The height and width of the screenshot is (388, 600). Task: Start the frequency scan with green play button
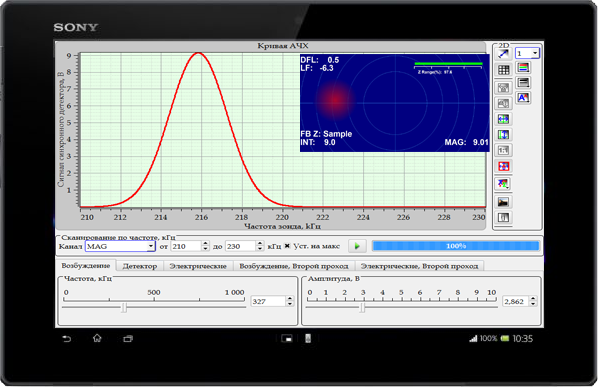pyautogui.click(x=357, y=246)
